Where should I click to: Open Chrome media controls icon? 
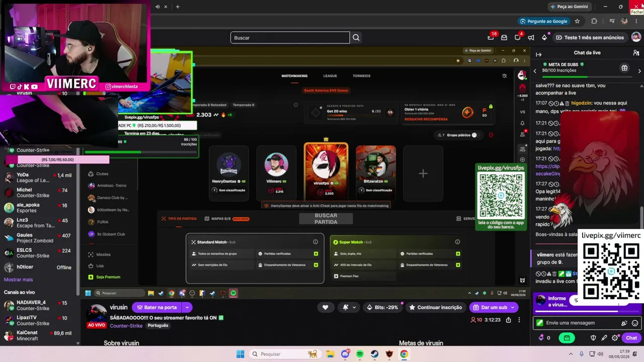point(612,21)
